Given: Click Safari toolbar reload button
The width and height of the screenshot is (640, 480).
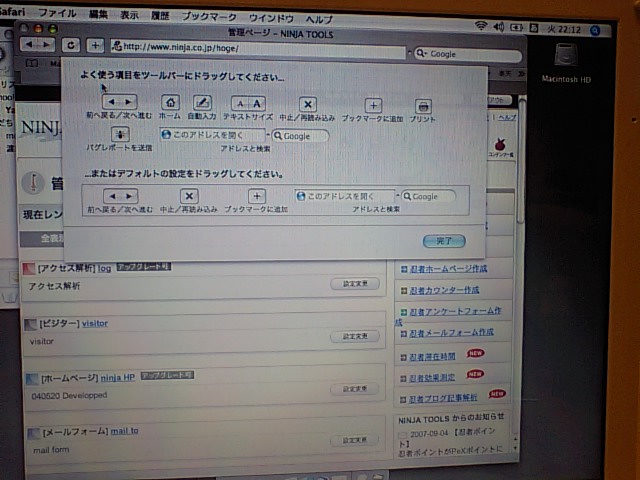Looking at the screenshot, I should point(71,45).
